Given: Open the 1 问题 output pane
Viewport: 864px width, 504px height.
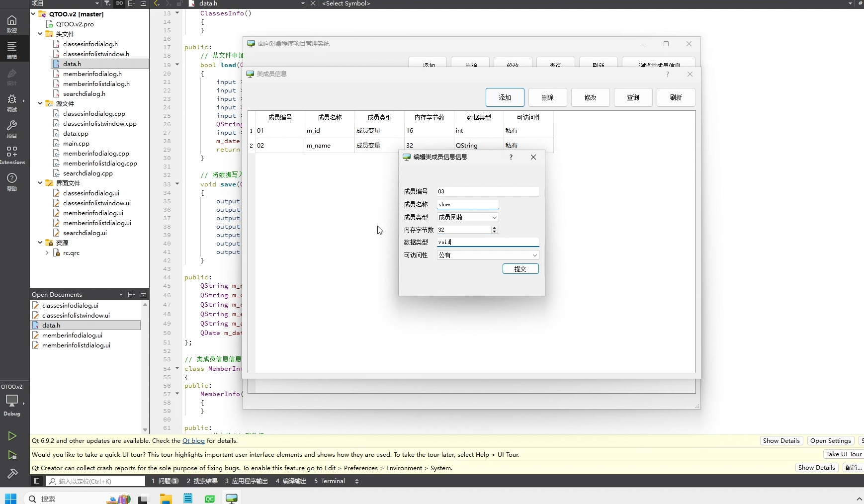Looking at the screenshot, I should point(165,481).
